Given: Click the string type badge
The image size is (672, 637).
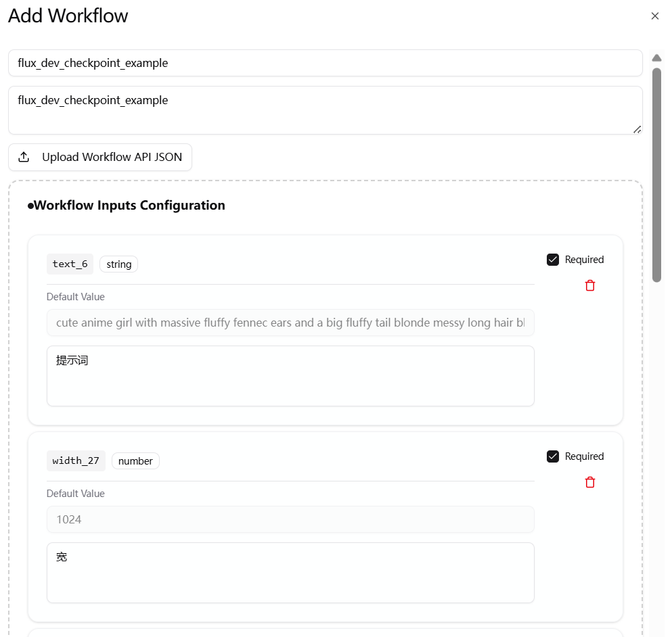Looking at the screenshot, I should pos(118,264).
